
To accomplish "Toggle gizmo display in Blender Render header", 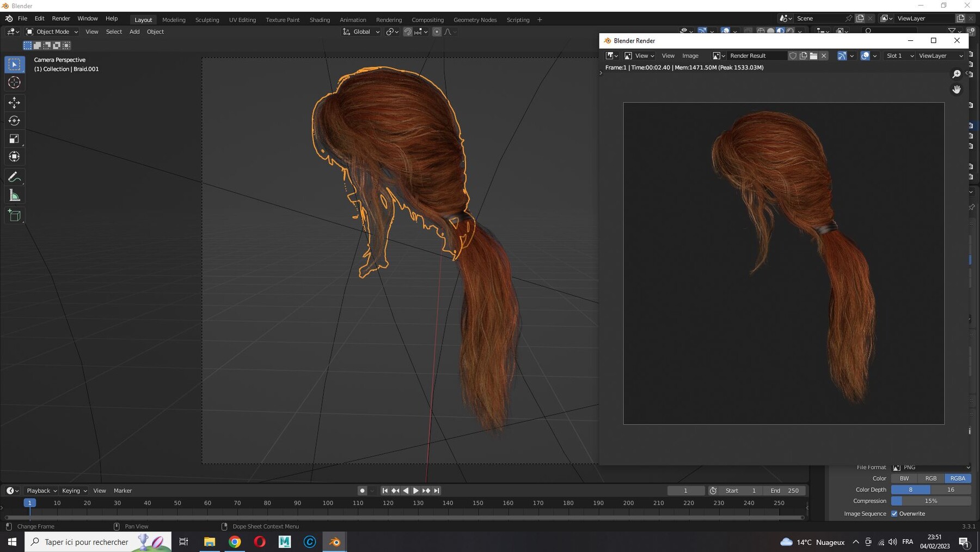I will (842, 56).
